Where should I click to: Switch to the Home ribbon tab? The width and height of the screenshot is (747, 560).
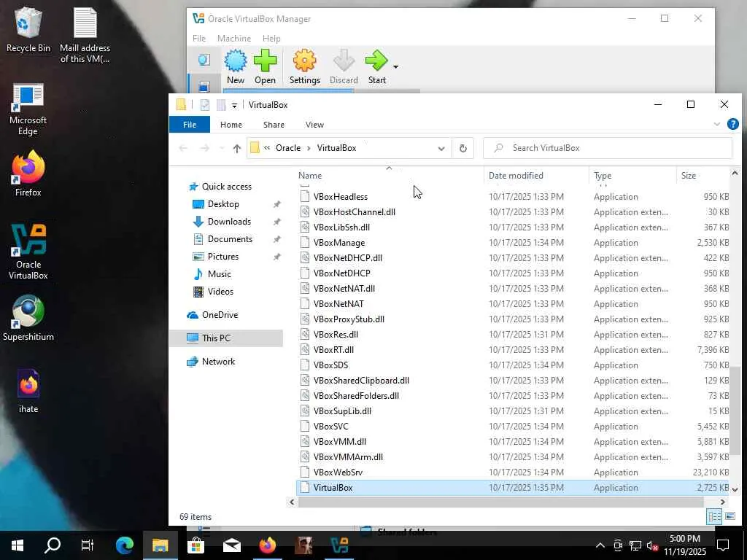click(231, 124)
